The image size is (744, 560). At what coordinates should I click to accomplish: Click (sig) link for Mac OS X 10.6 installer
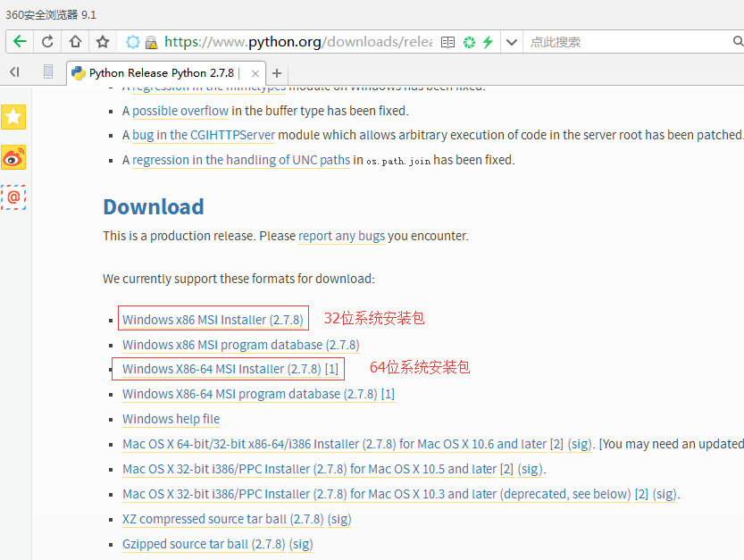point(580,444)
